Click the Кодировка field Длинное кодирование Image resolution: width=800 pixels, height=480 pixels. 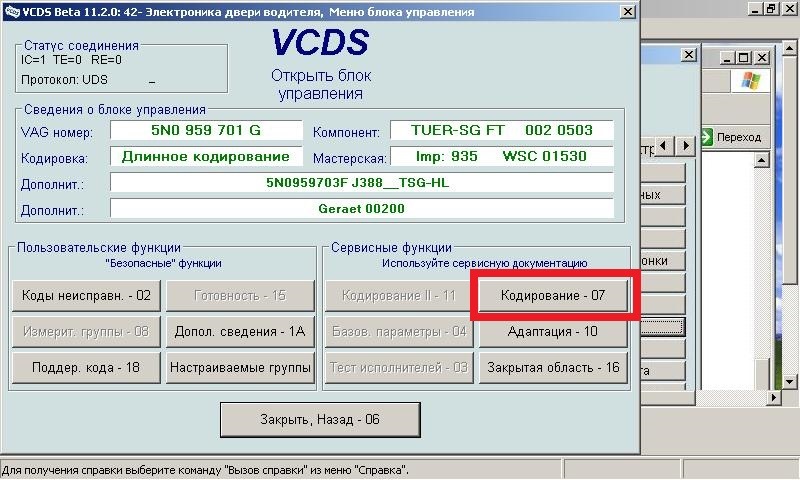coord(206,157)
